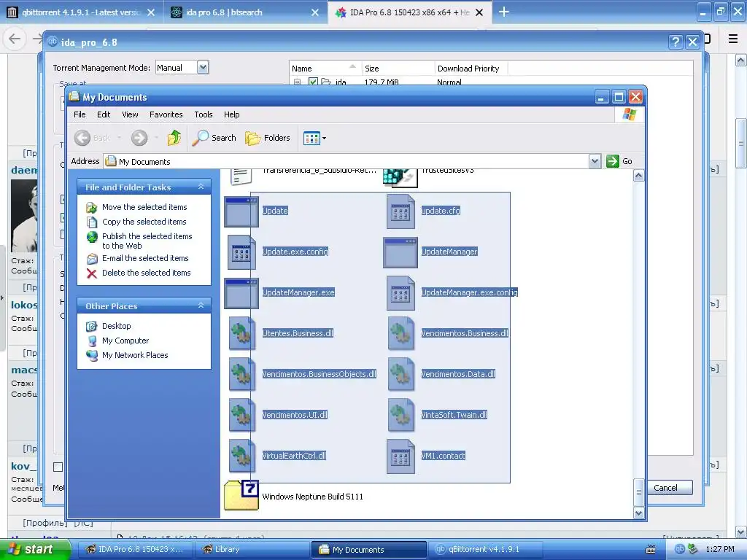Screen dimensions: 747x560
Task: Collapse the Other Places panel
Action: (201, 306)
